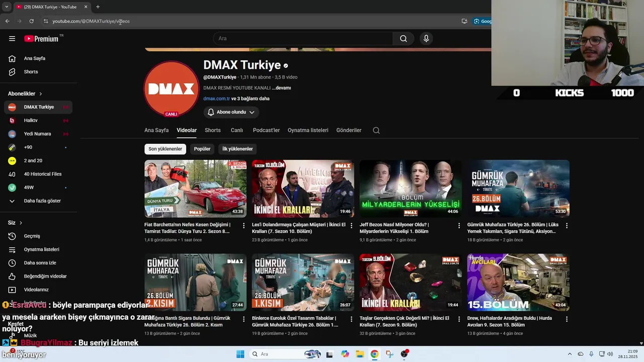Open File Explorer from taskbar
Viewport: 644px width, 362px height.
pos(360,354)
